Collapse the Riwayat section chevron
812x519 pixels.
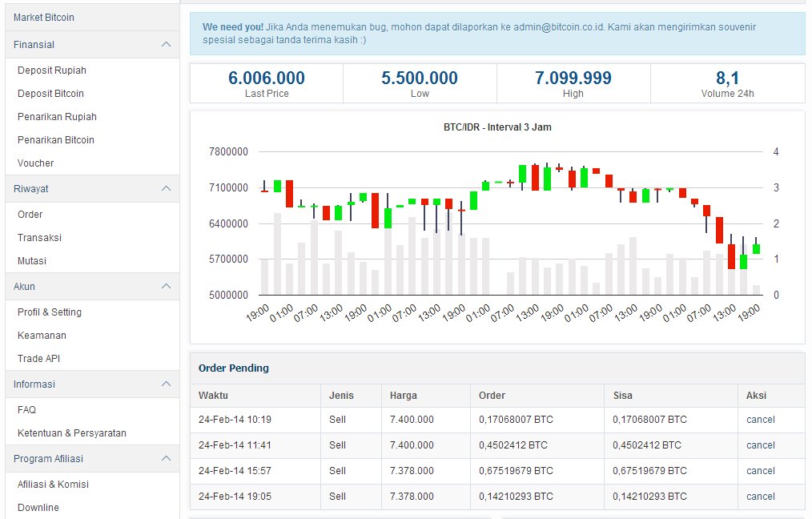coord(166,189)
